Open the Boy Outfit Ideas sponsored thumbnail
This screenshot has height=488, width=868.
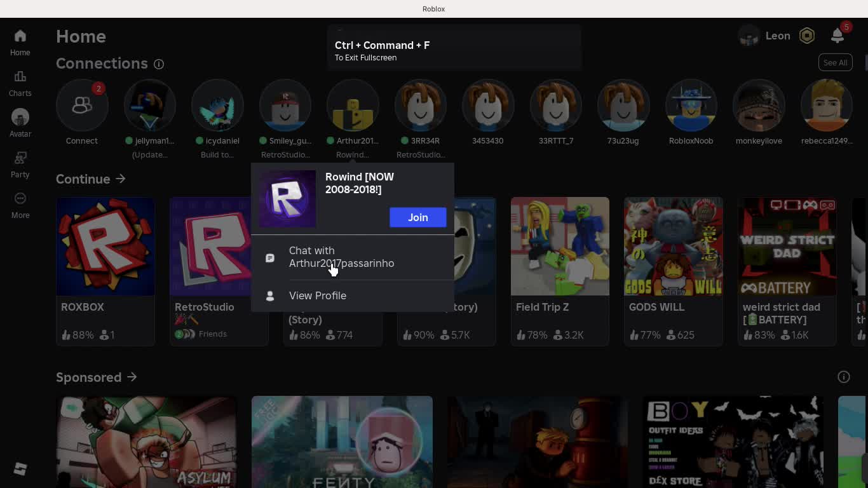point(733,442)
